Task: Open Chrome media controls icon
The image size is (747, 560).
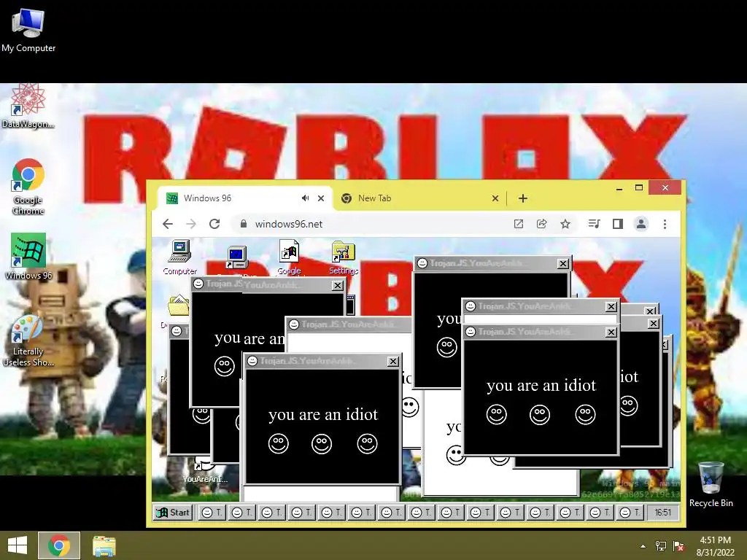Action: [594, 224]
